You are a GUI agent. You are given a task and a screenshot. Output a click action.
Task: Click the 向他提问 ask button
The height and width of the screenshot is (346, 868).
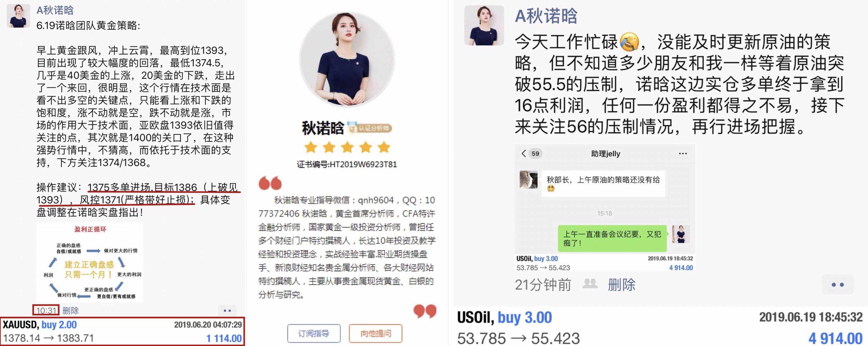(375, 333)
